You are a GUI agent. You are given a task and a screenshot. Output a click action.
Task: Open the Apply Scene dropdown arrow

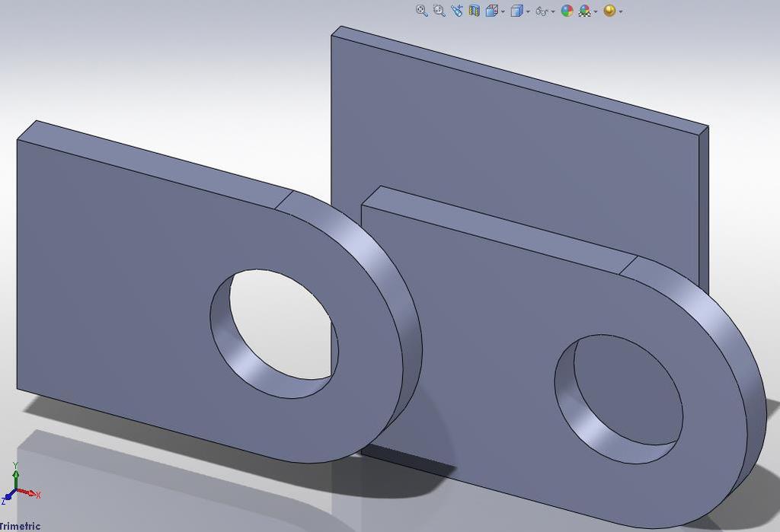click(596, 12)
